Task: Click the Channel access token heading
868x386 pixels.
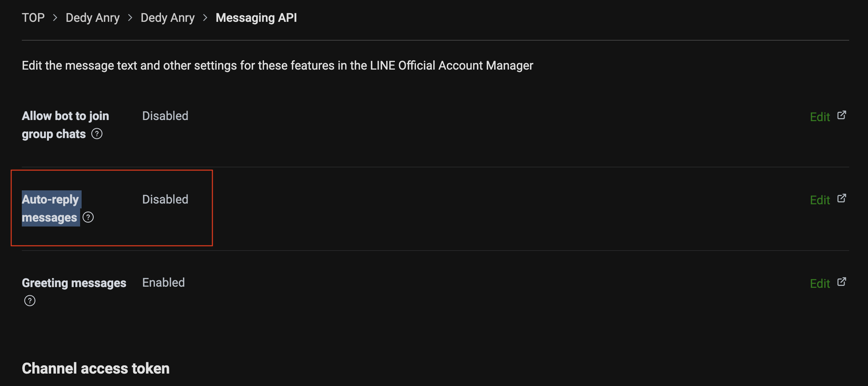Action: (x=96, y=368)
